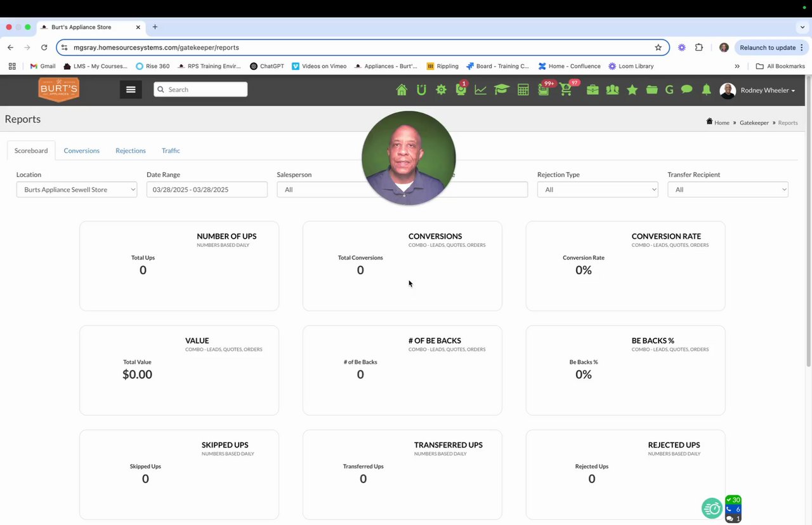This screenshot has height=525, width=812.
Task: Click the presenter webcam bubble
Action: pyautogui.click(x=409, y=158)
